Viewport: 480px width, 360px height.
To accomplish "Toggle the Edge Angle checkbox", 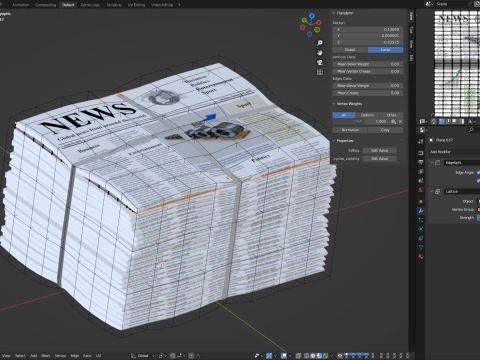I will click(x=478, y=172).
